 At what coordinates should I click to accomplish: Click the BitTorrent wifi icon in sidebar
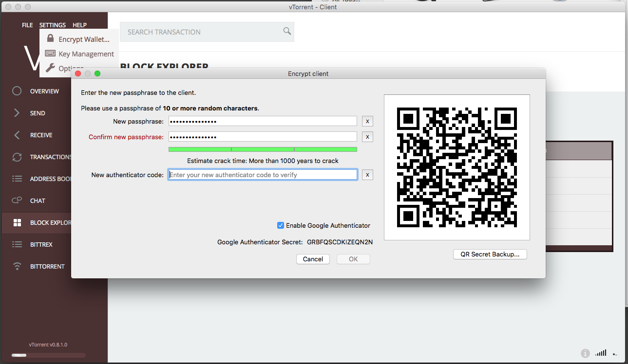[17, 266]
